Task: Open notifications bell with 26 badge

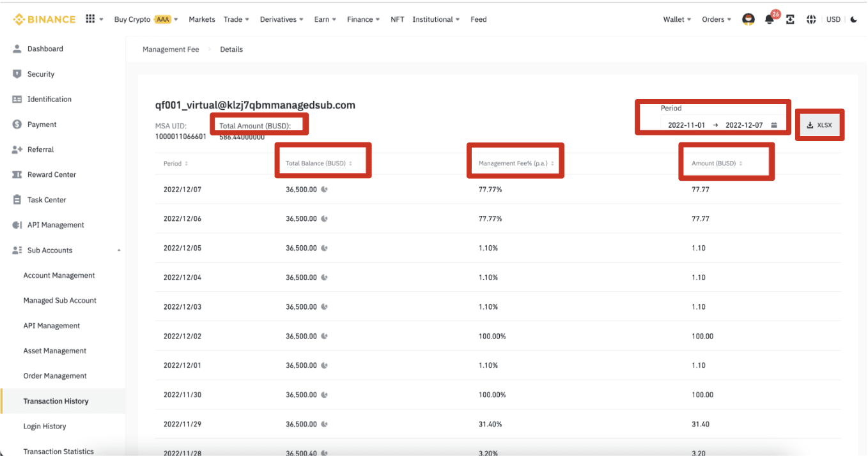Action: tap(770, 20)
